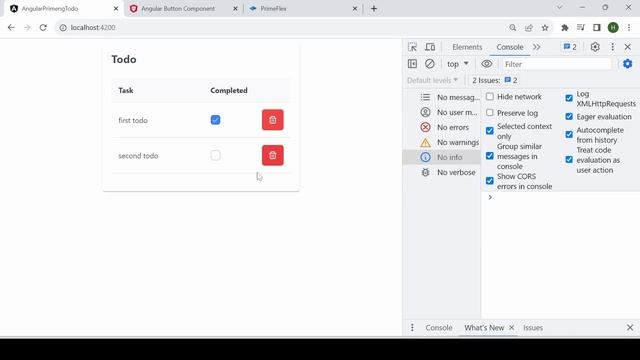
Task: Click the browser forward arrow
Action: pos(27,27)
